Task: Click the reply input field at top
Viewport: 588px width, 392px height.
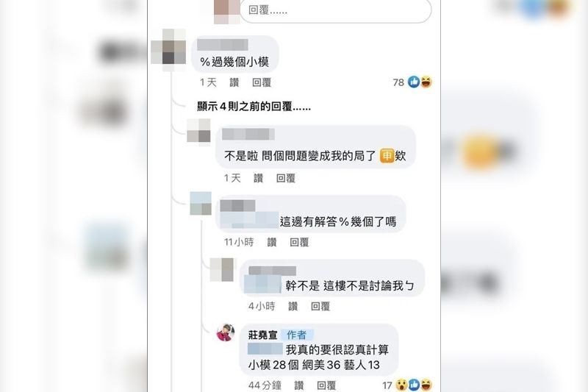Action: click(335, 10)
